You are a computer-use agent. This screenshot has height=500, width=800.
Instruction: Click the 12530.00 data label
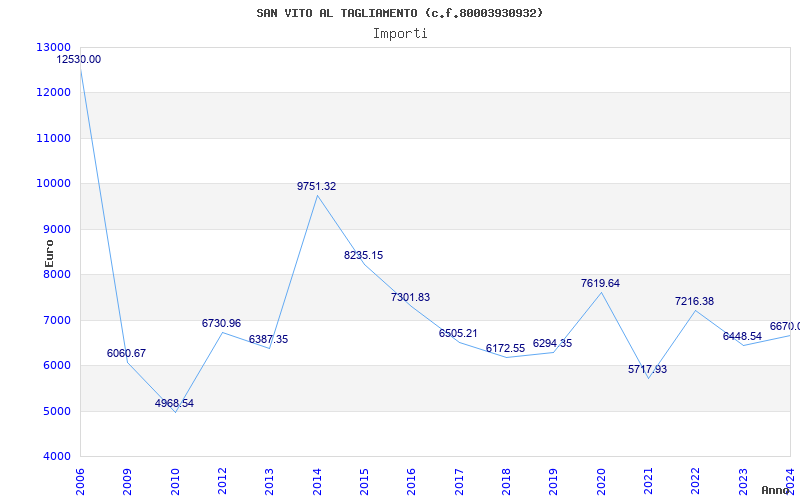79,59
